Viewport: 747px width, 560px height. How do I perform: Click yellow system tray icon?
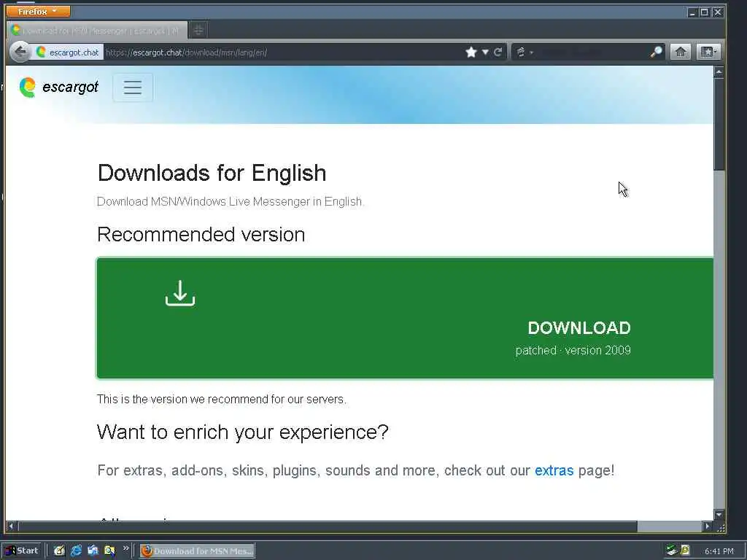[x=685, y=550]
